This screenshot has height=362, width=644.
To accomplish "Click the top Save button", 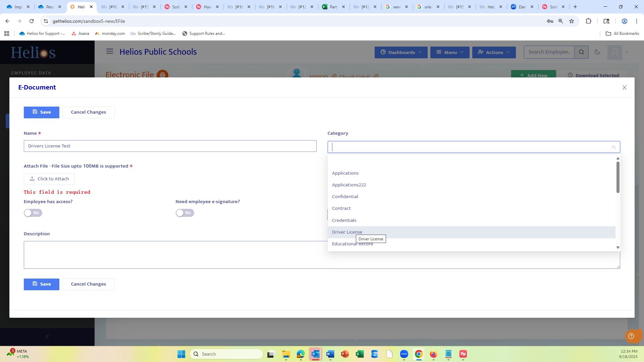I will 41,112.
